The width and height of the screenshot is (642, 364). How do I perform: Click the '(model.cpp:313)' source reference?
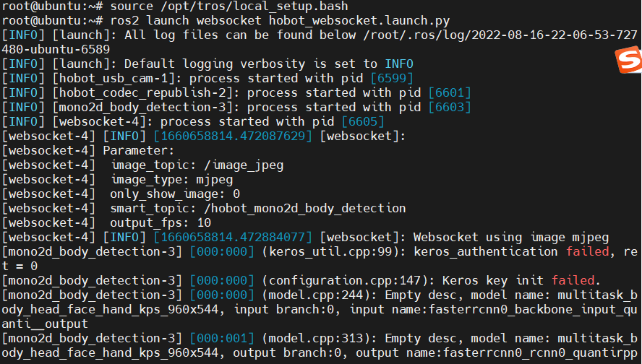point(320,338)
